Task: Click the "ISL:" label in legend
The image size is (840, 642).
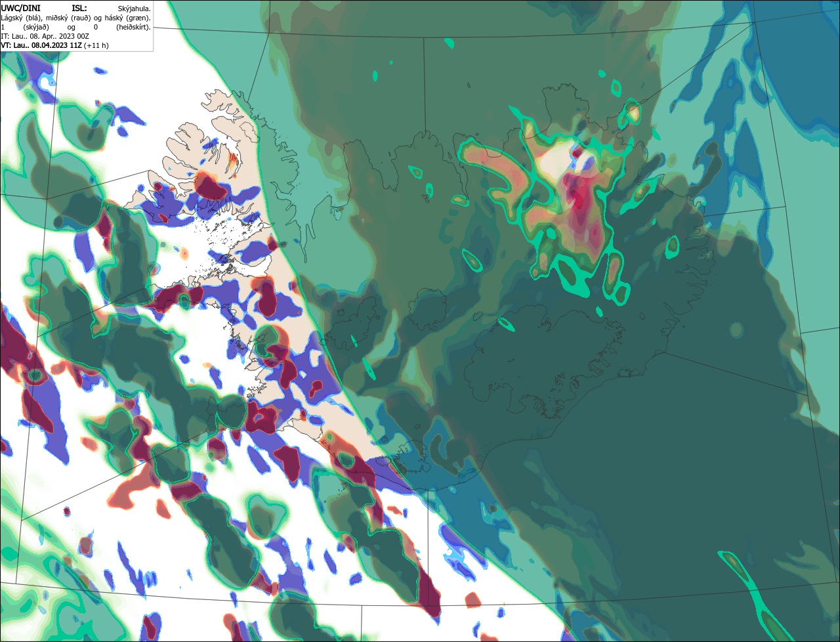Action: tap(79, 9)
